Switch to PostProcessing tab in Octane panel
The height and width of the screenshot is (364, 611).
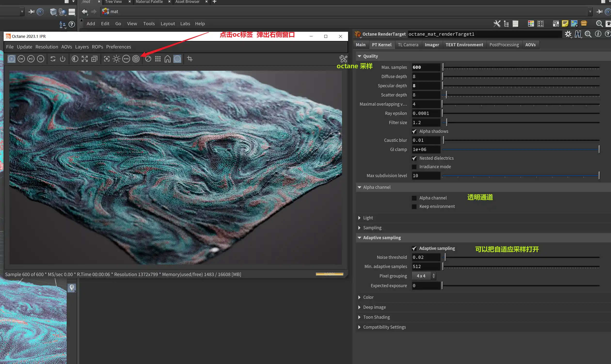tap(504, 44)
